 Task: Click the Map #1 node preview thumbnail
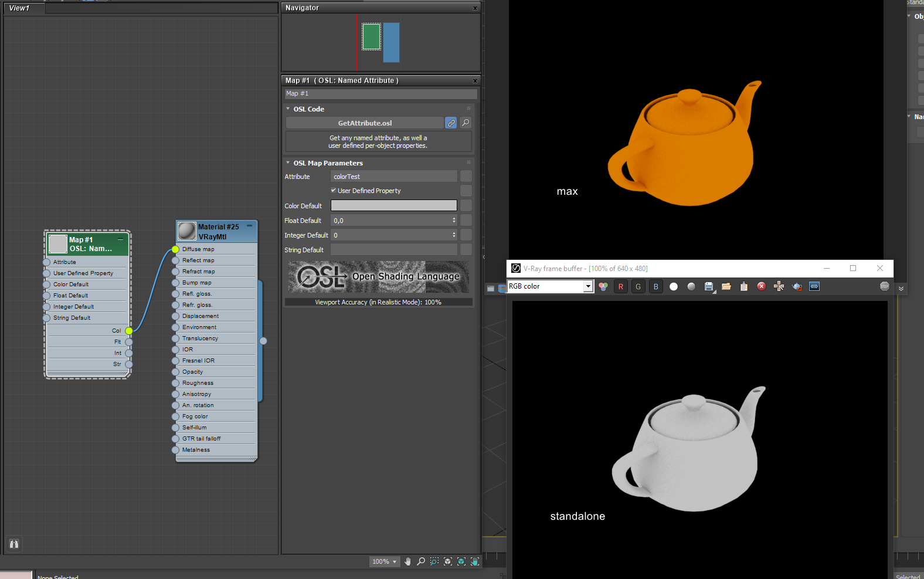click(58, 244)
